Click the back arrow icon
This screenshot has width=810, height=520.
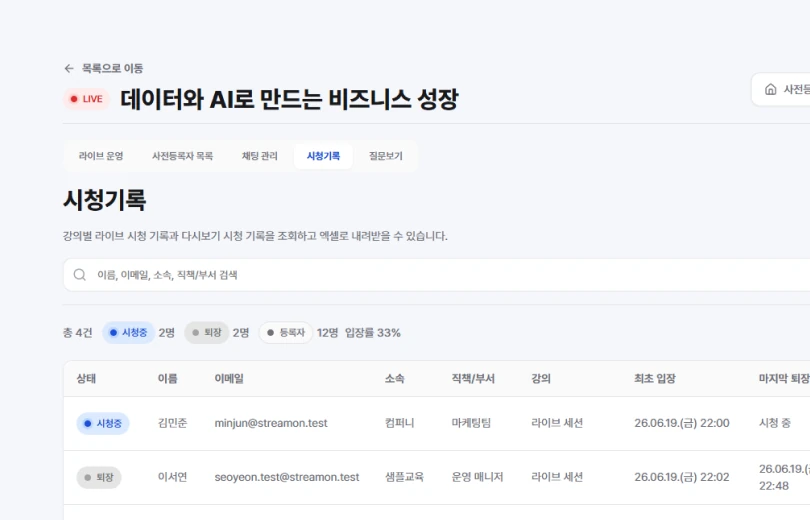point(69,68)
